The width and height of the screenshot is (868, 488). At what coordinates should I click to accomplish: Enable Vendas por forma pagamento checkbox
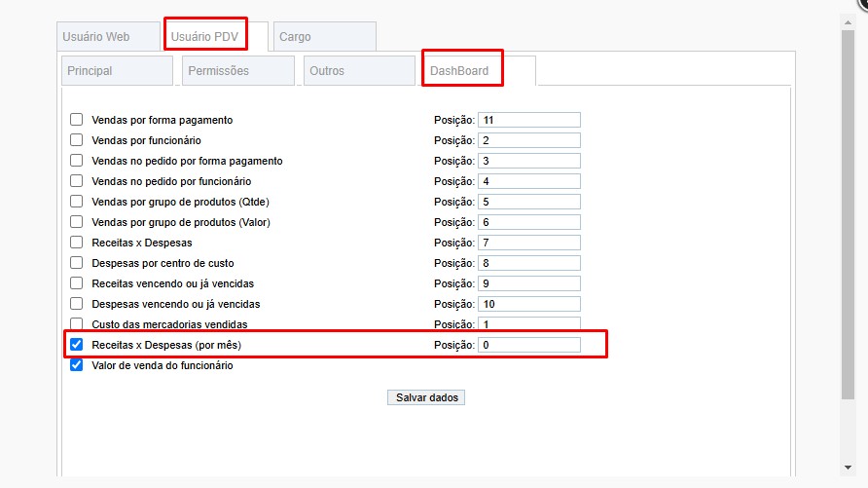pos(77,120)
